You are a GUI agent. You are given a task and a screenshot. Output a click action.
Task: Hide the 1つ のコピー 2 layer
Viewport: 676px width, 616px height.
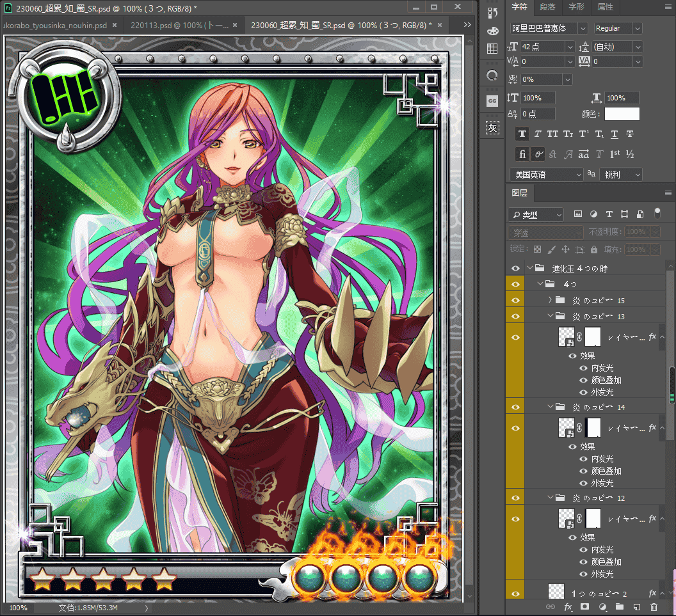[x=515, y=594]
